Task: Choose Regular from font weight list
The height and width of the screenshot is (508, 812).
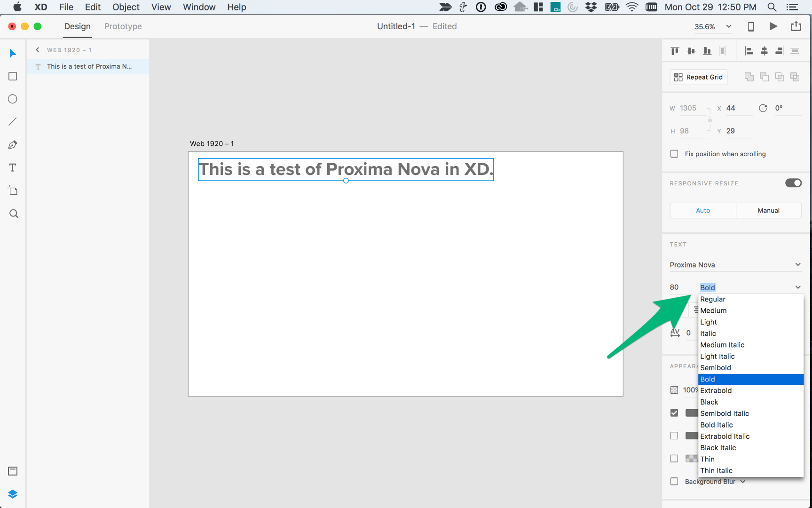Action: [751, 299]
